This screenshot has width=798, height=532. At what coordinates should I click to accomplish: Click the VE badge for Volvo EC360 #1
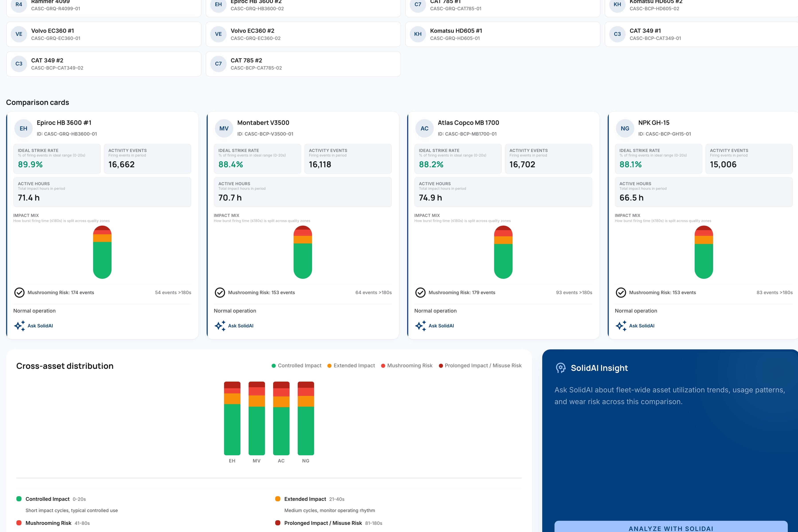click(19, 34)
